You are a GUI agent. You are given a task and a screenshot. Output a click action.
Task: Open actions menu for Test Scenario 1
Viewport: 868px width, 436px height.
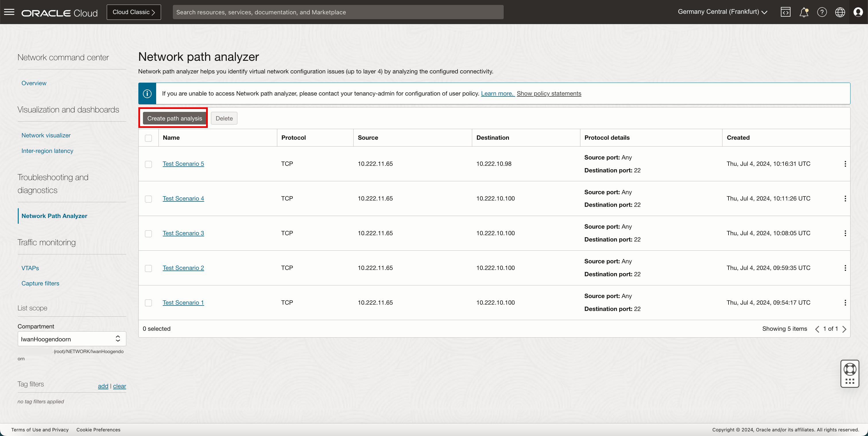845,303
